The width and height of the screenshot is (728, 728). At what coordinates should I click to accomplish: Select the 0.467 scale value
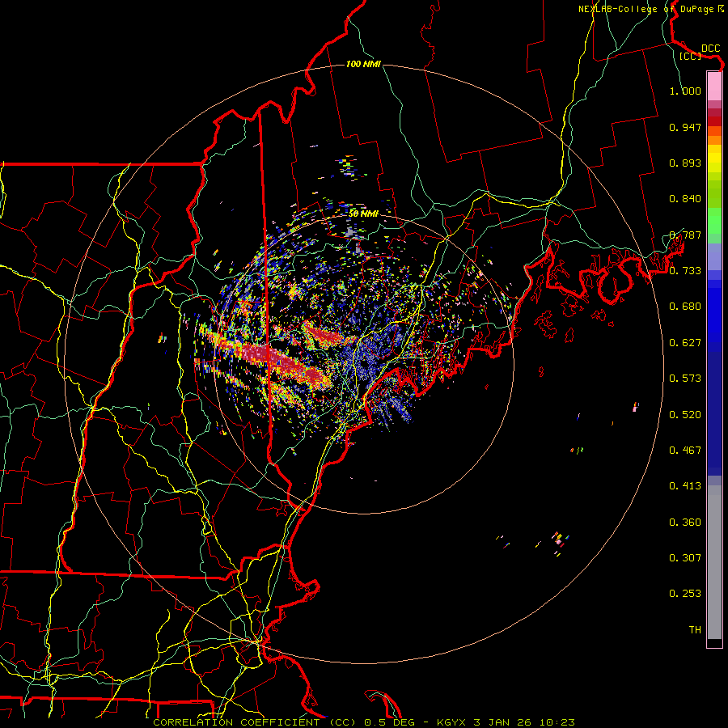[x=685, y=451]
